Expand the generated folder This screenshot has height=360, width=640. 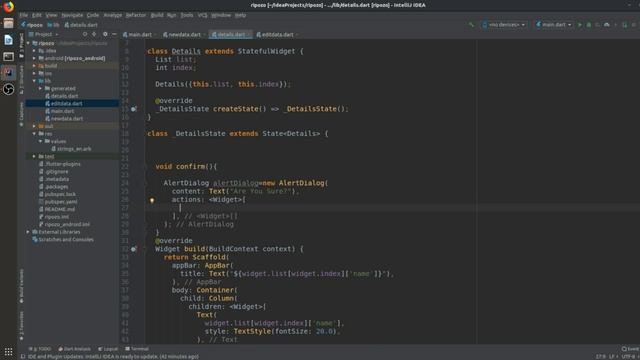click(x=40, y=89)
